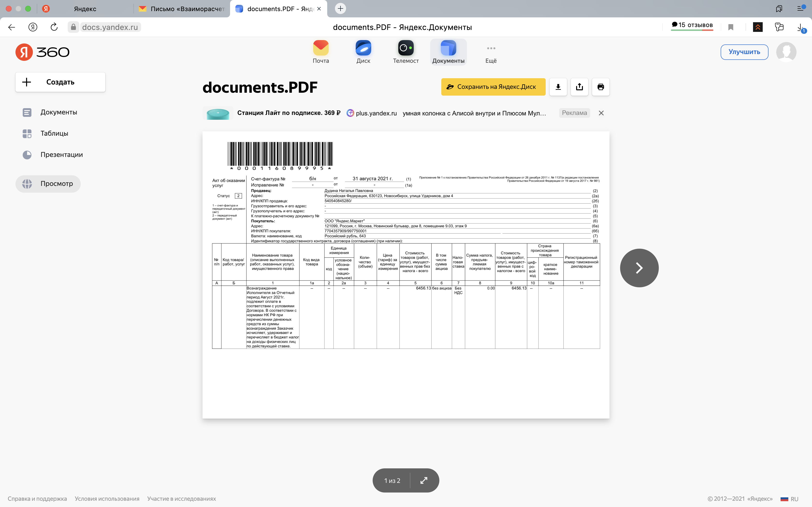Select Таблицы in the sidebar
Image resolution: width=812 pixels, height=507 pixels.
(54, 134)
